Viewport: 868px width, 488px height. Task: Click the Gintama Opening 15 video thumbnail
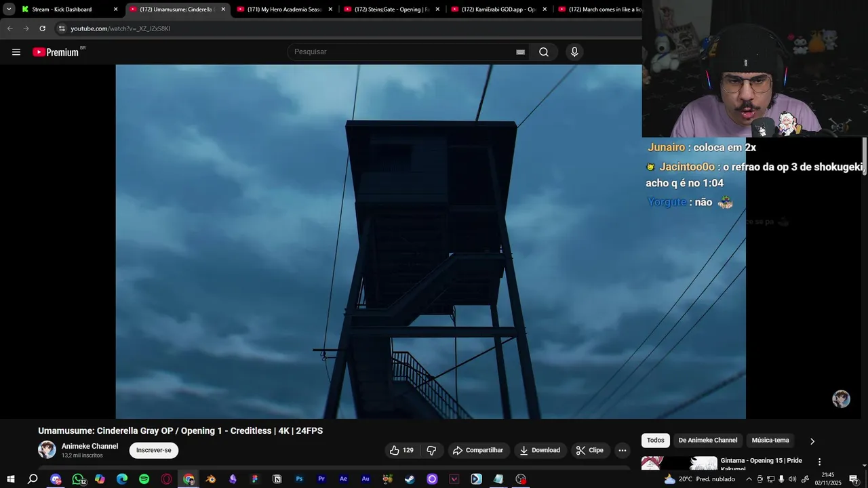point(679,463)
